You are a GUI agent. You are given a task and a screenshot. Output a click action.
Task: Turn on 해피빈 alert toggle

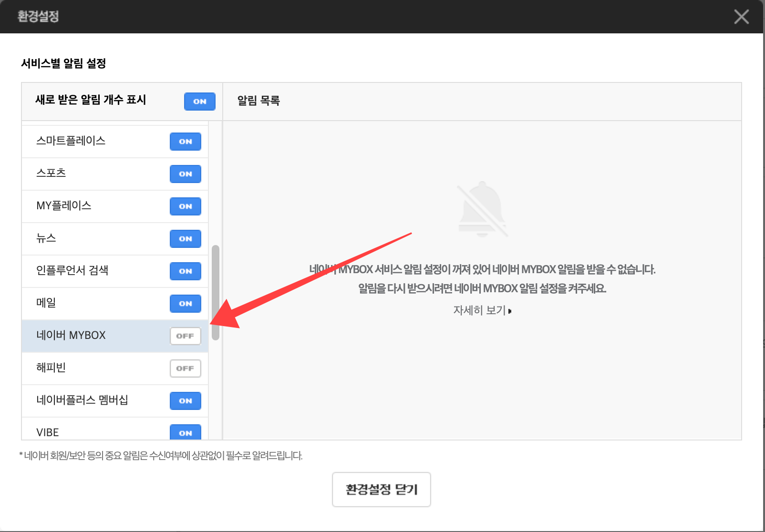point(186,368)
